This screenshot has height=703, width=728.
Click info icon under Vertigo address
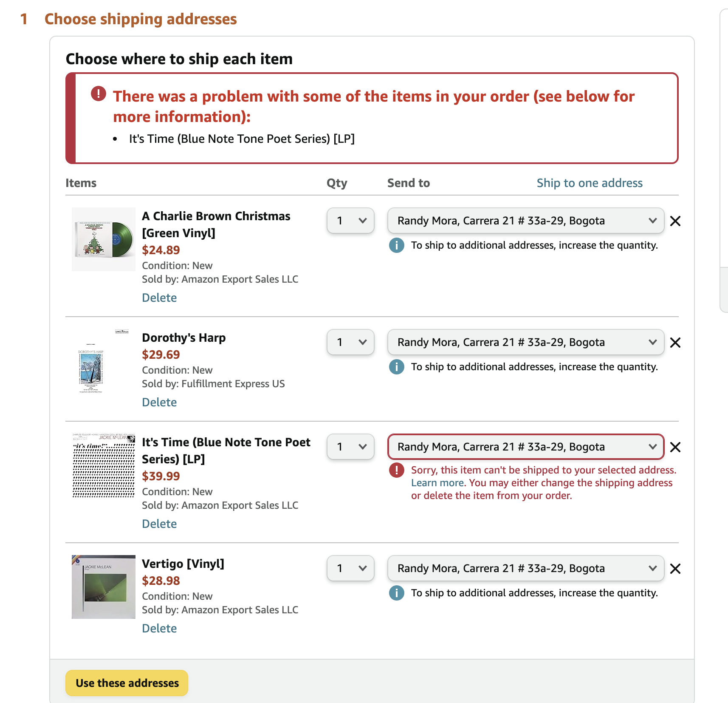coord(397,593)
